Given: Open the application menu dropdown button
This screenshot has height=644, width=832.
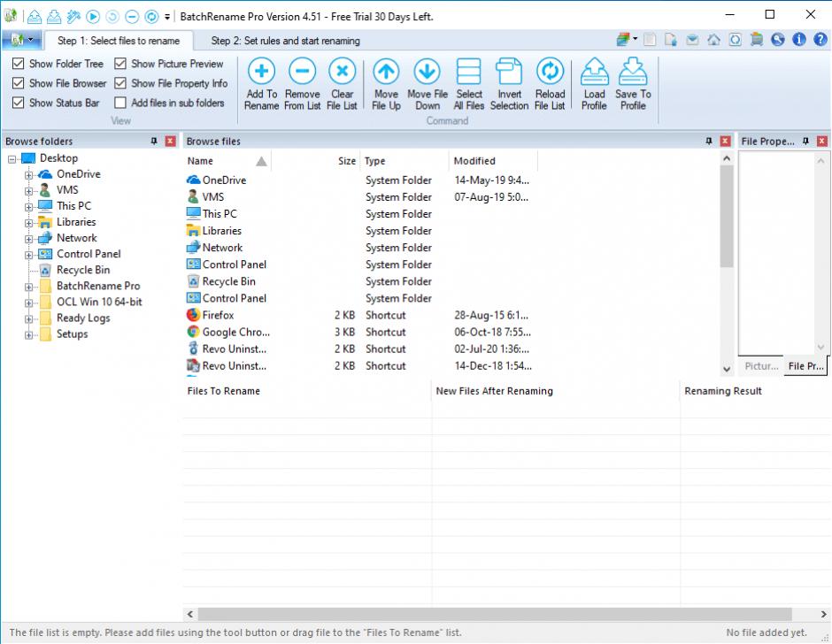Looking at the screenshot, I should pyautogui.click(x=20, y=40).
